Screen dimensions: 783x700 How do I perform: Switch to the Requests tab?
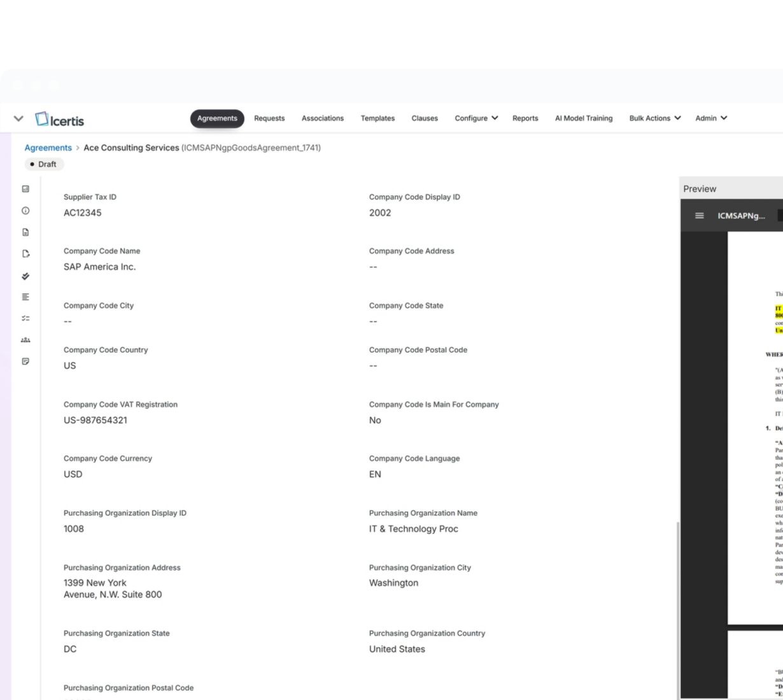click(269, 118)
